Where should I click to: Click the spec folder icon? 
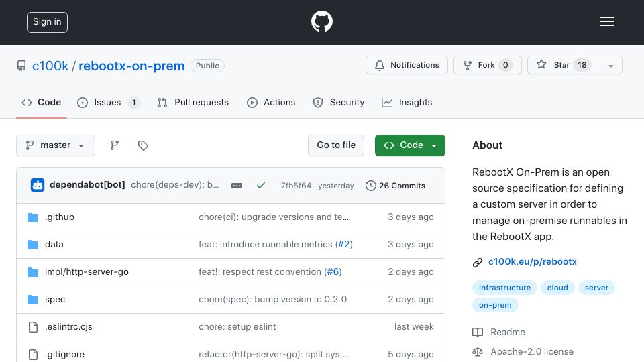coord(33,299)
